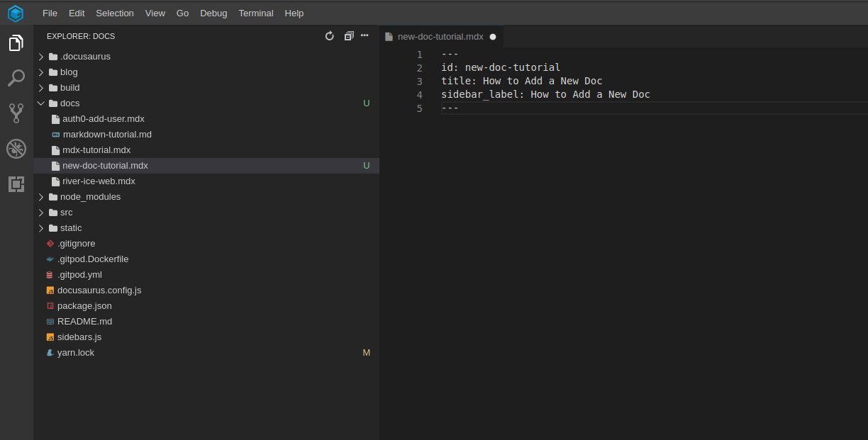Click the Collapse All icon in Explorer
This screenshot has height=440, width=868.
pos(348,36)
